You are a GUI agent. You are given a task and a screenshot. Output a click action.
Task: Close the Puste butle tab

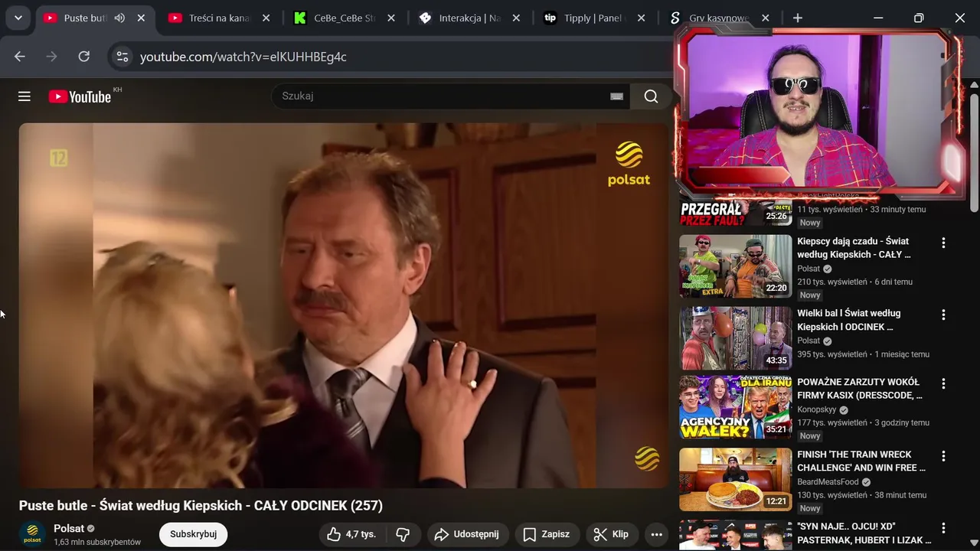[141, 18]
